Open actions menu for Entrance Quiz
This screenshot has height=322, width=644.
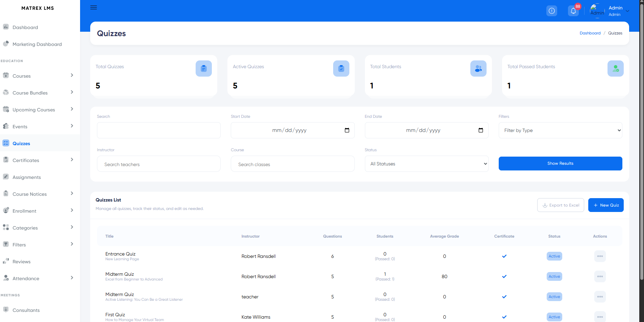(x=600, y=256)
